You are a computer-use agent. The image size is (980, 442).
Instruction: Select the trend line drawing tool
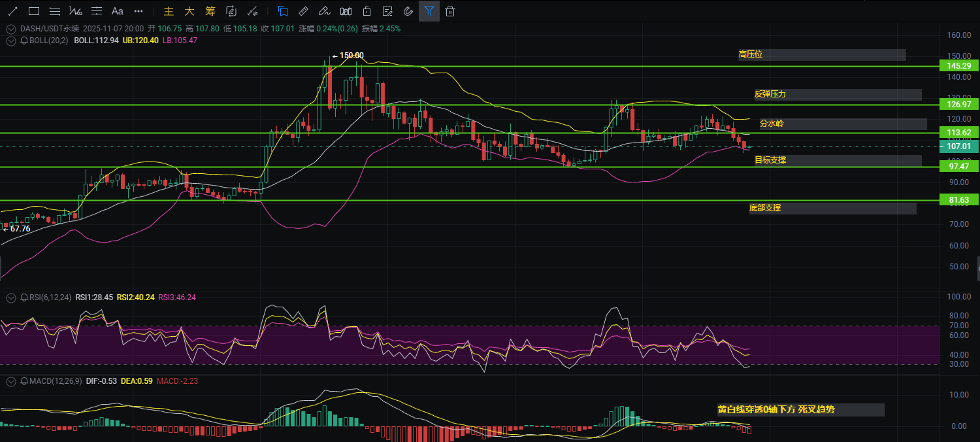[12, 11]
